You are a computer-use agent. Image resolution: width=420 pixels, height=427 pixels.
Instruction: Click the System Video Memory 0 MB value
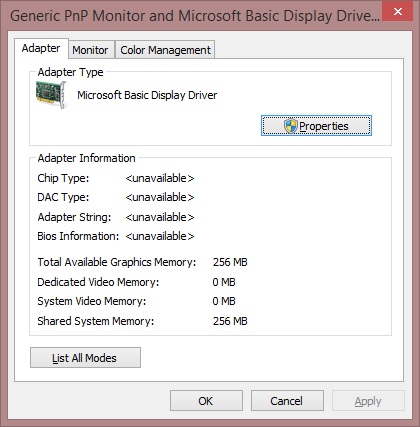tap(224, 301)
